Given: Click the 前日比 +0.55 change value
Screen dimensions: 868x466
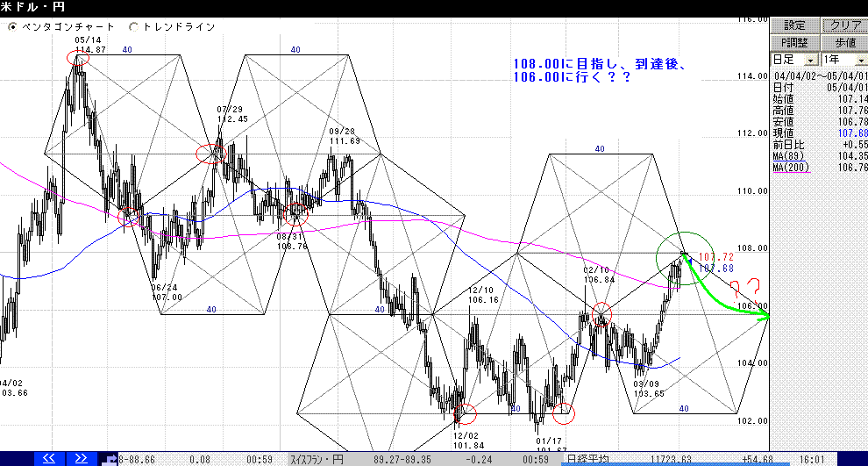Looking at the screenshot, I should [855, 145].
